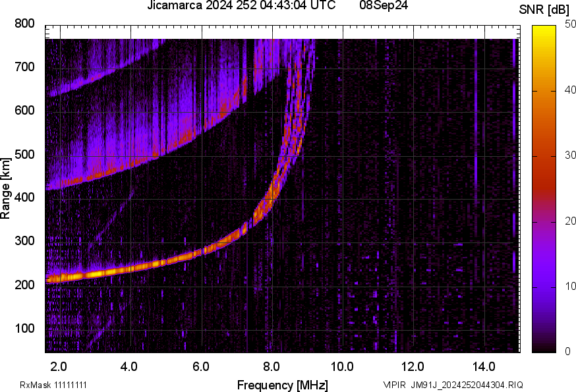Click the 100 range tick label

pos(25,329)
